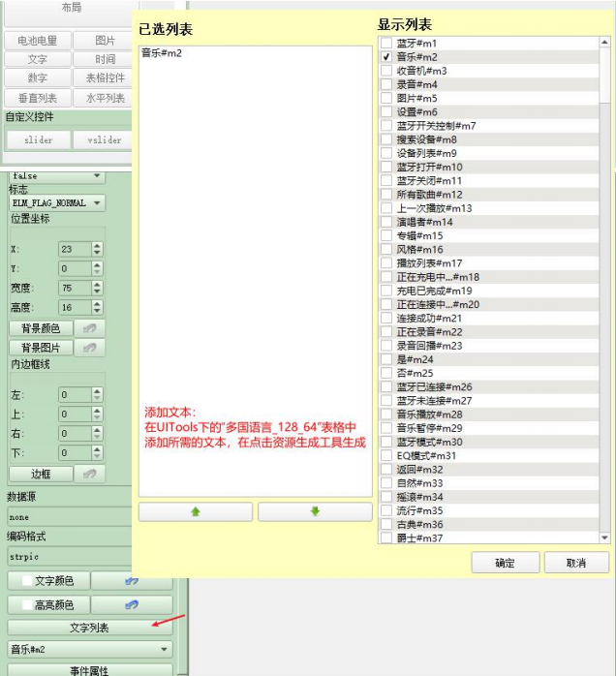The image size is (616, 676).
Task: Open the 文字列表 text list
Action: click(x=90, y=628)
